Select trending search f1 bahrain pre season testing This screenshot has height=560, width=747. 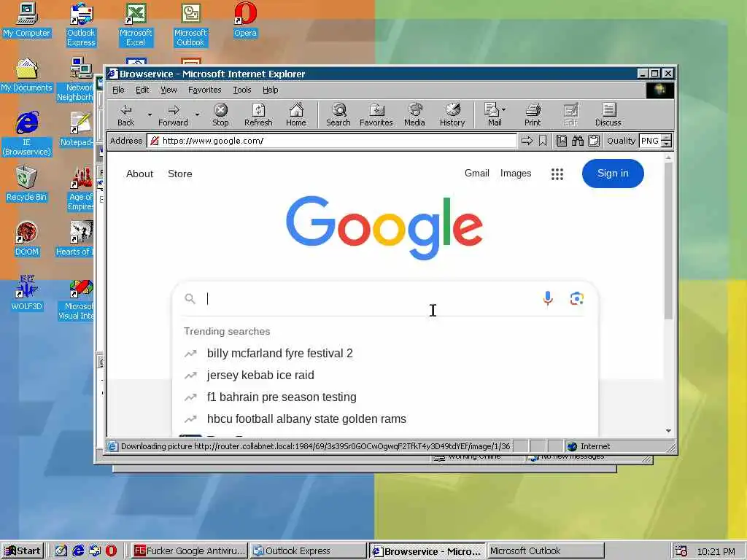(282, 397)
